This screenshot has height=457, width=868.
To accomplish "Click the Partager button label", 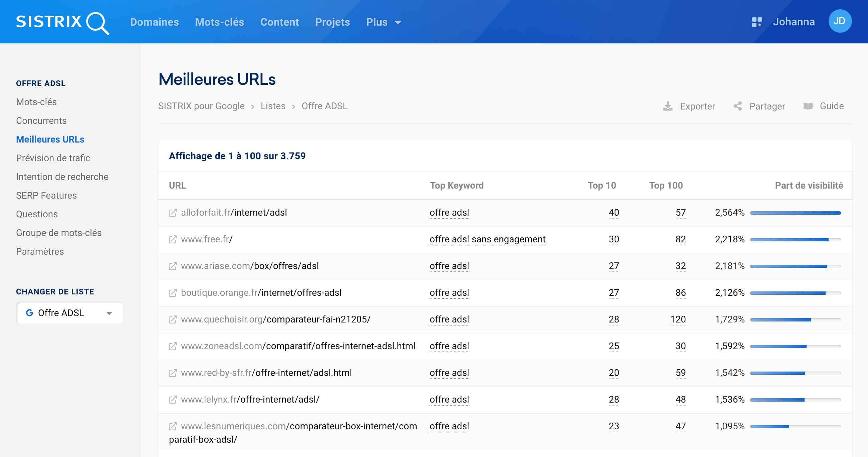I will click(767, 106).
